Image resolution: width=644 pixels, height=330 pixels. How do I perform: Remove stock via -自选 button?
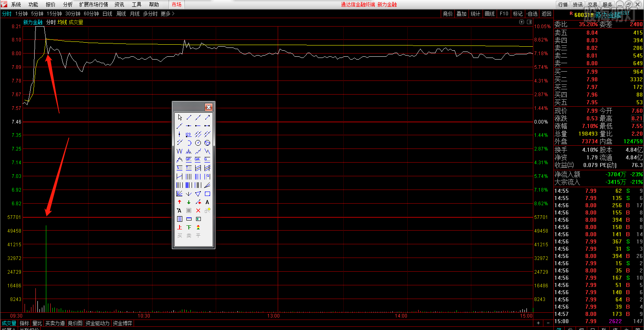[532, 14]
